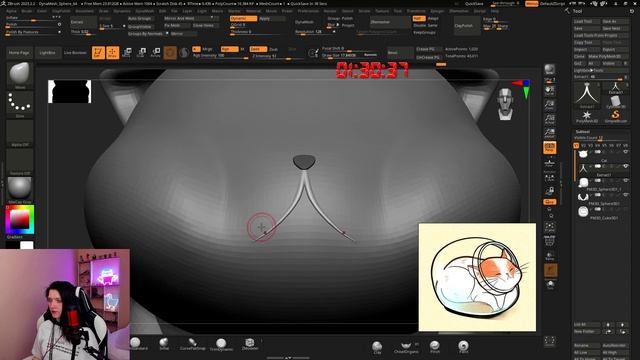Adjust the Rgb Intensity slider
640x360 pixels.
click(x=220, y=56)
